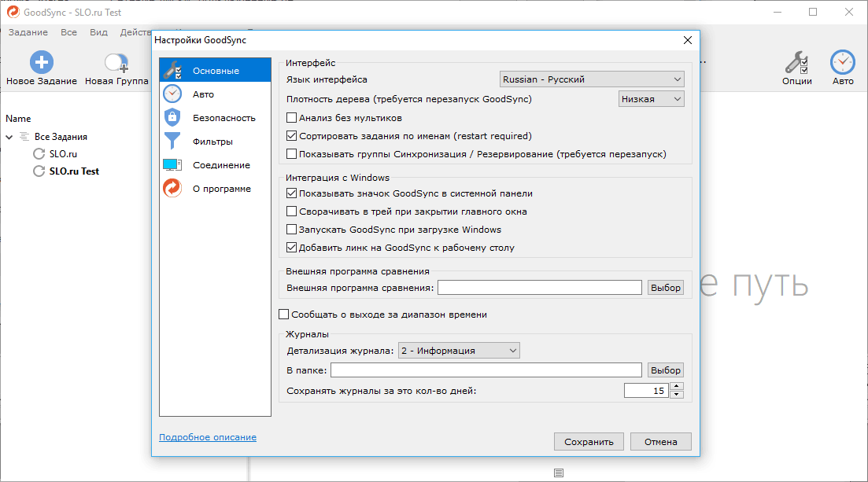Switch to the О программе tab

tap(216, 188)
